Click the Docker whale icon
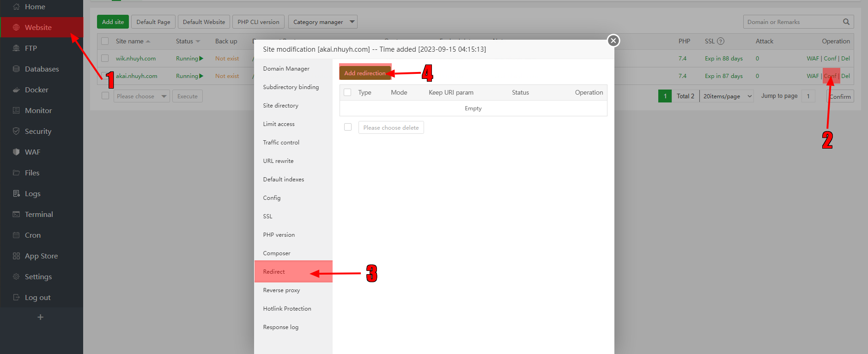Screen dimensions: 868x354 click(x=16, y=90)
